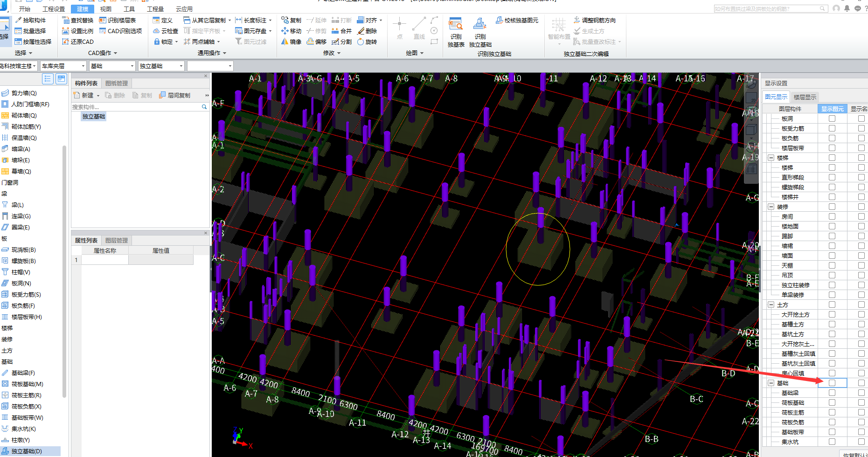Select the 批量选择 batch select tool
This screenshot has height=457, width=868.
(x=30, y=31)
